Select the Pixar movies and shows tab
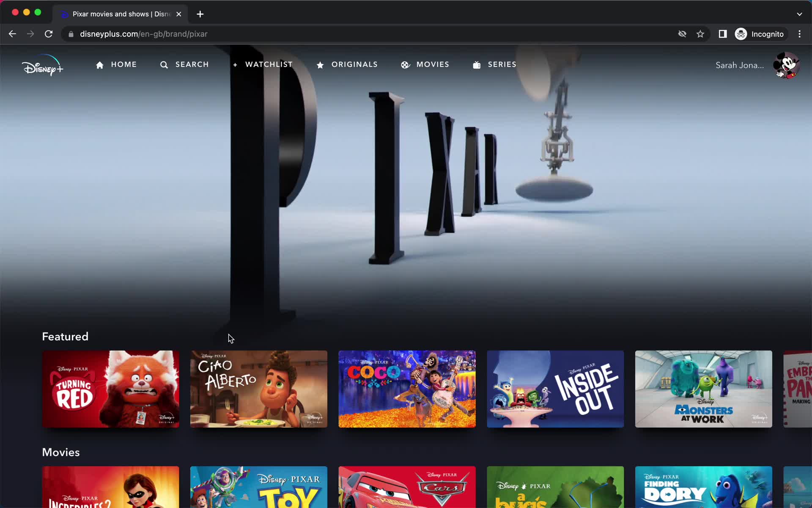This screenshot has height=508, width=812. click(x=120, y=14)
